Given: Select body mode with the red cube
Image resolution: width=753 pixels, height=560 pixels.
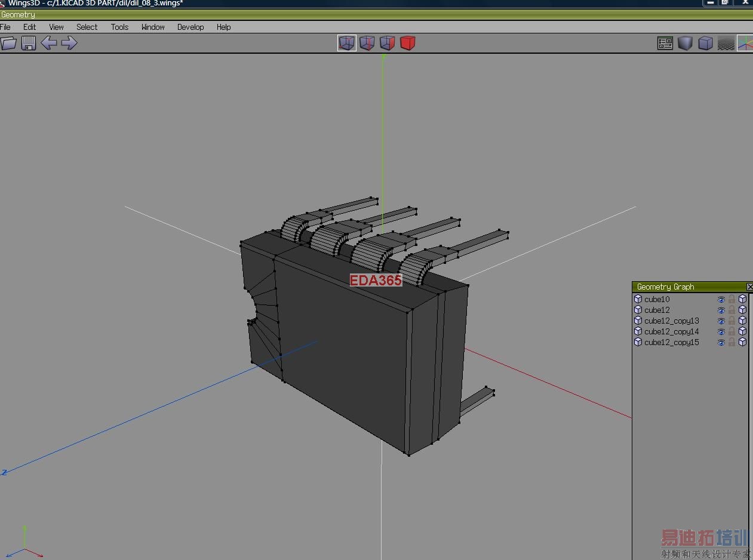Looking at the screenshot, I should (407, 43).
